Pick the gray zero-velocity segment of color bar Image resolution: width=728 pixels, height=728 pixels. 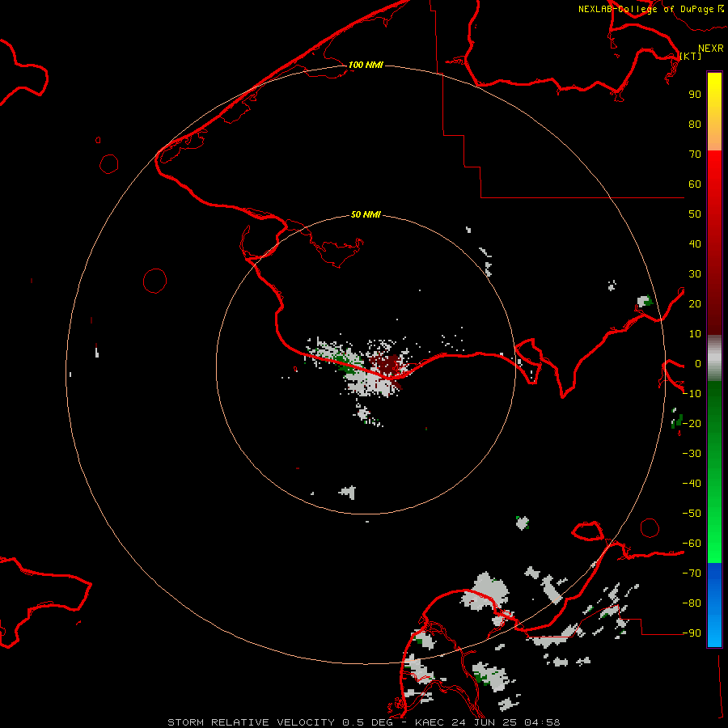(x=714, y=358)
